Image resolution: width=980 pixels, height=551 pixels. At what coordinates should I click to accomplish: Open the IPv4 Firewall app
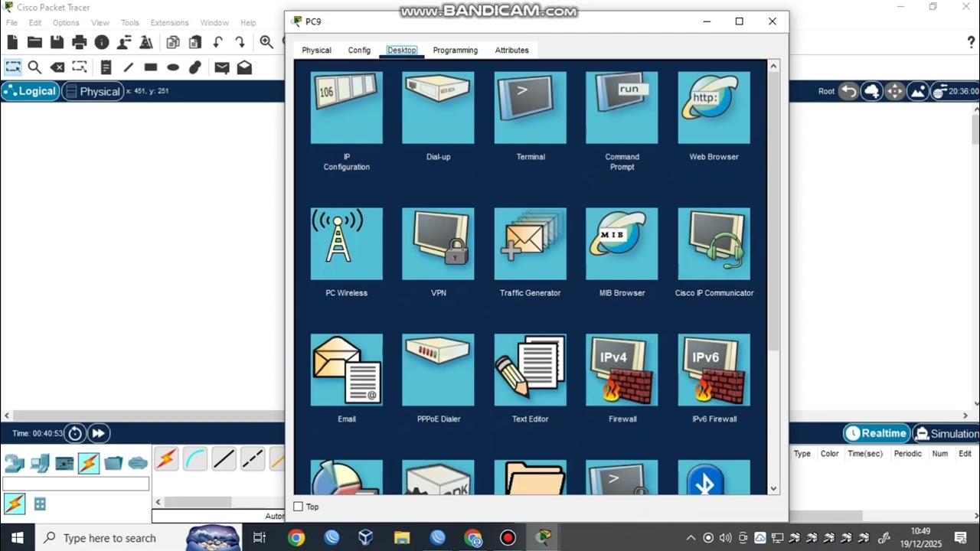click(x=622, y=370)
